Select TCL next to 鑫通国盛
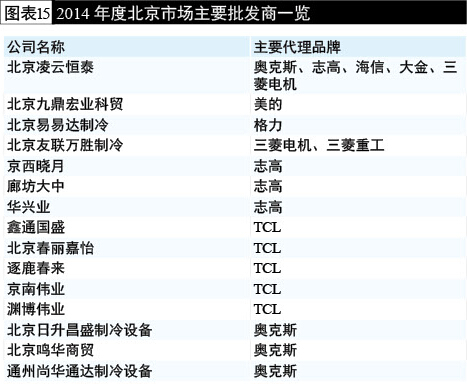467x389 pixels. (x=267, y=227)
